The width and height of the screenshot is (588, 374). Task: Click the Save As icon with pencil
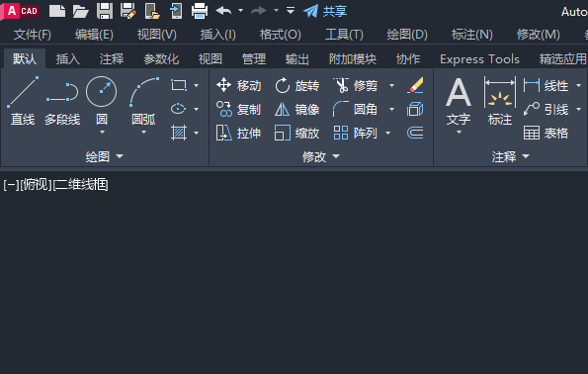pyautogui.click(x=128, y=11)
